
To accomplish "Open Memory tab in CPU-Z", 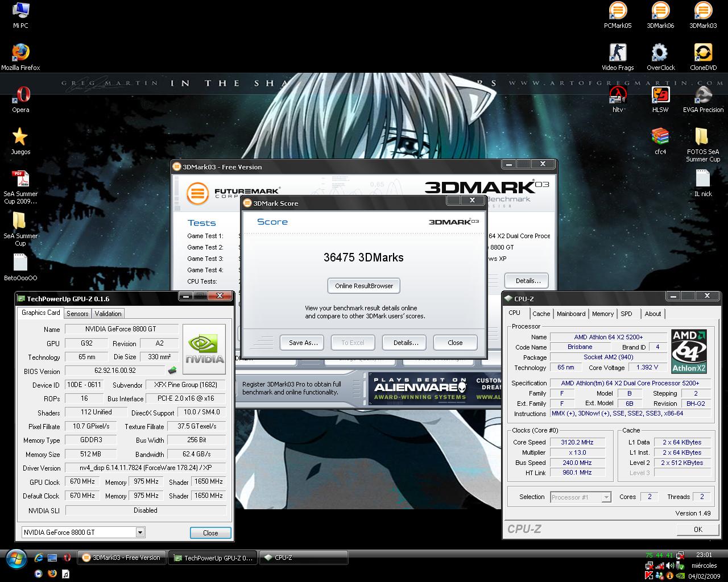I will click(x=603, y=314).
